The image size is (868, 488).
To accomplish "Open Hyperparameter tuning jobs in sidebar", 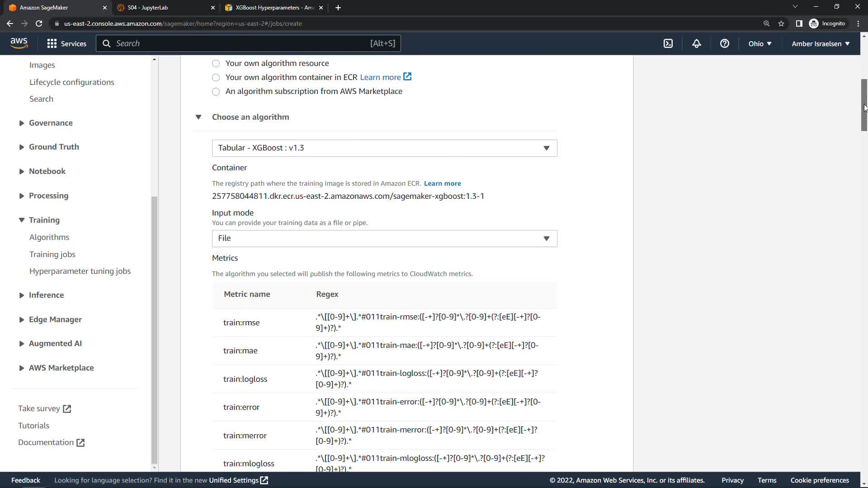I will coord(80,271).
